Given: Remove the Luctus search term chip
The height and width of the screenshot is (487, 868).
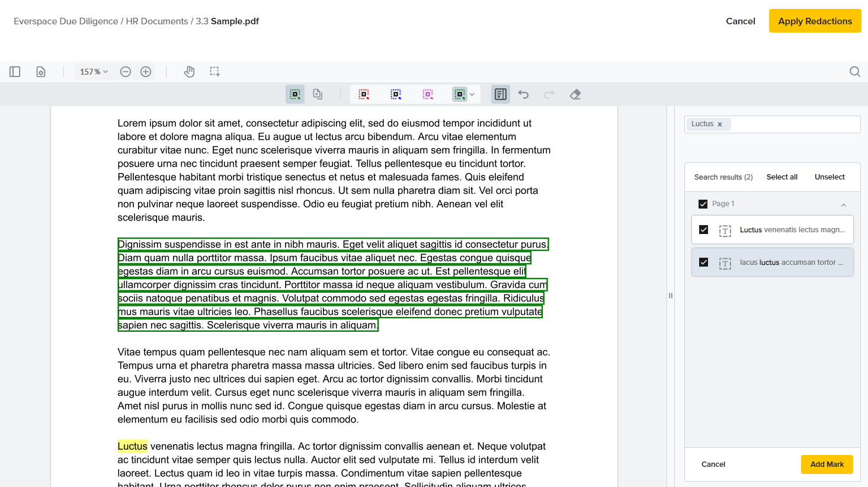Looking at the screenshot, I should click(x=719, y=124).
